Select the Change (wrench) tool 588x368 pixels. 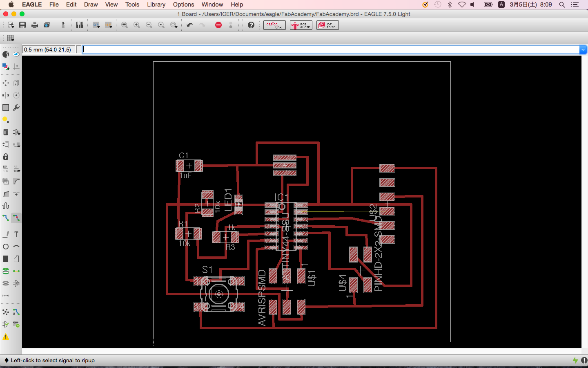click(x=16, y=108)
